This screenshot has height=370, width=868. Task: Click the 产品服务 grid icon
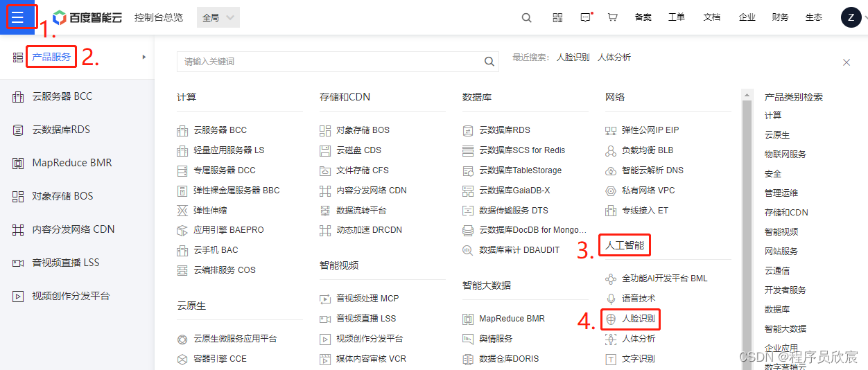click(x=18, y=57)
